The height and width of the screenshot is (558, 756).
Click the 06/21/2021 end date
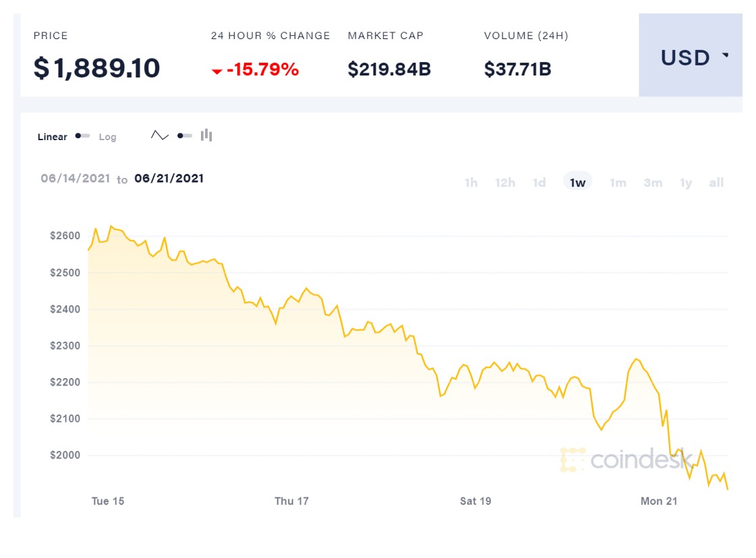click(x=169, y=179)
